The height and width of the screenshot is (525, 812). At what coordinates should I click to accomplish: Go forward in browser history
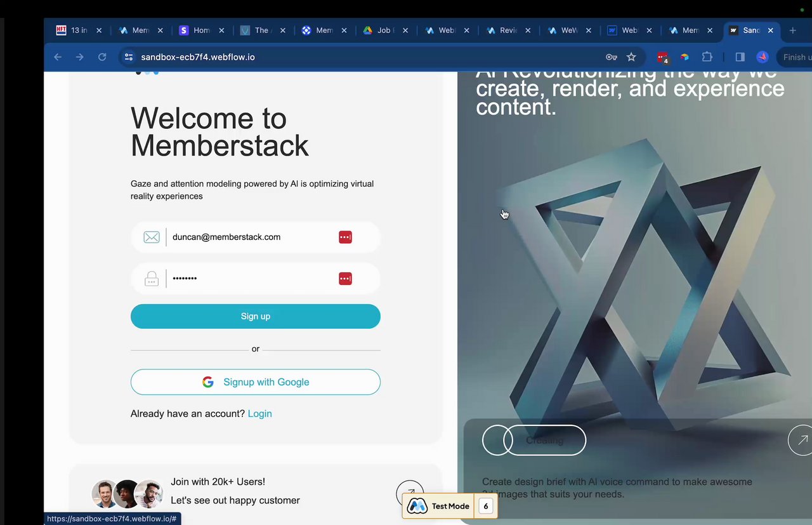pos(79,57)
